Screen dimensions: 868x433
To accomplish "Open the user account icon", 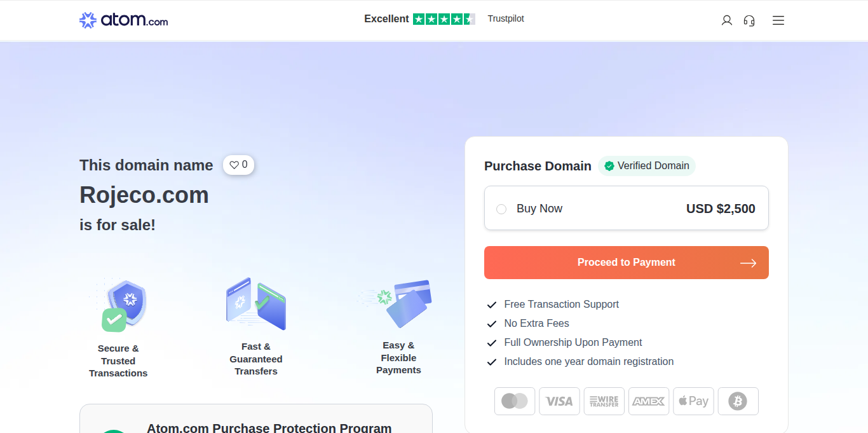I will pos(727,20).
